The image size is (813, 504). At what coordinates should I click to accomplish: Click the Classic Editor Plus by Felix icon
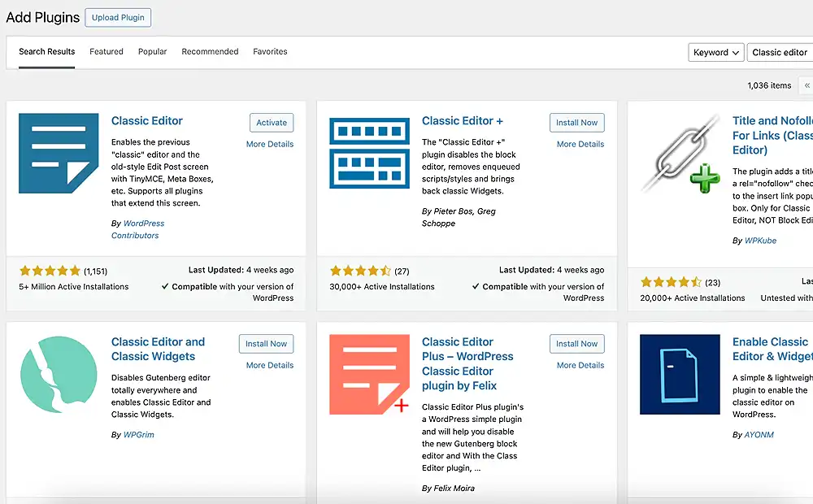369,375
